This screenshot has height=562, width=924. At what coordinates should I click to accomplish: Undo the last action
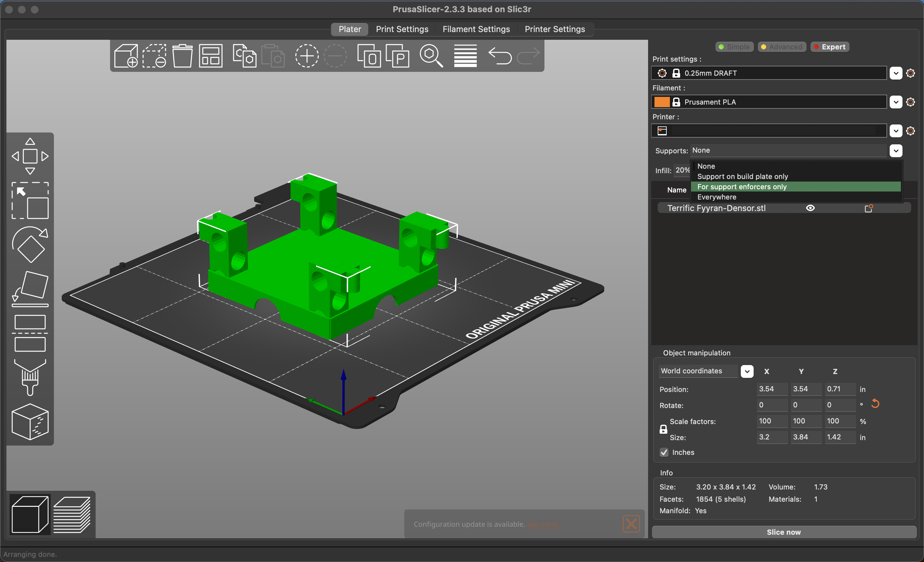500,56
